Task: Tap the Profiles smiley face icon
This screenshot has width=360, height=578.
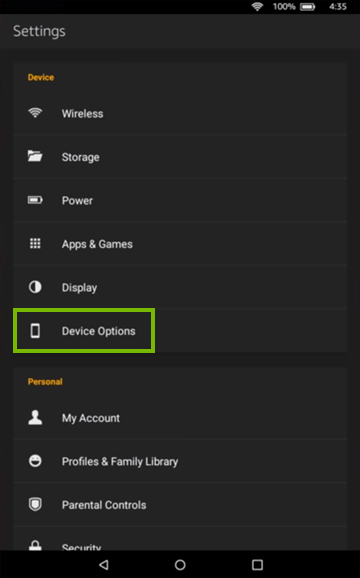Action: tap(35, 461)
